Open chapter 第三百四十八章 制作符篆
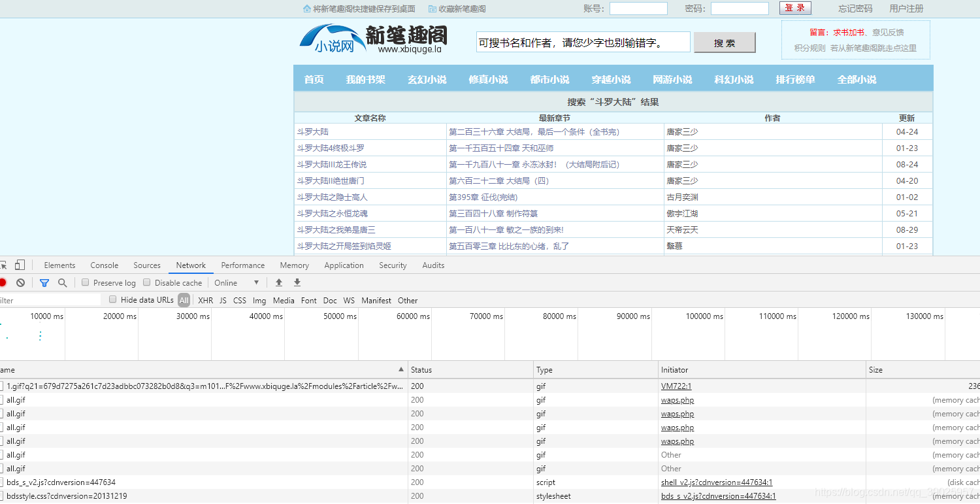Image resolution: width=980 pixels, height=504 pixels. [x=493, y=213]
